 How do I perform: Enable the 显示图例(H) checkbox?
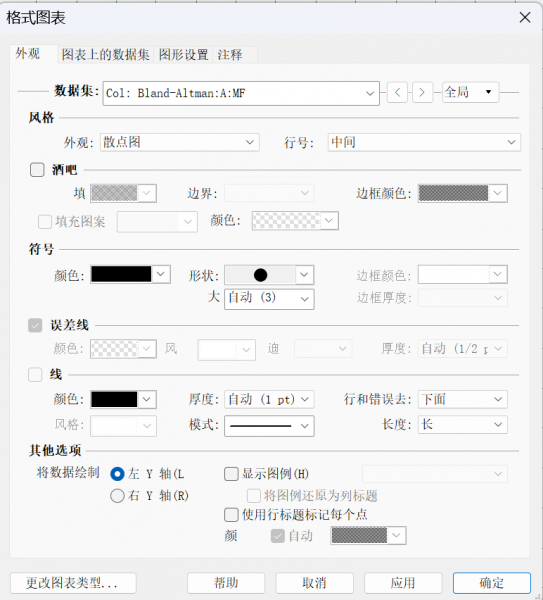[x=231, y=474]
